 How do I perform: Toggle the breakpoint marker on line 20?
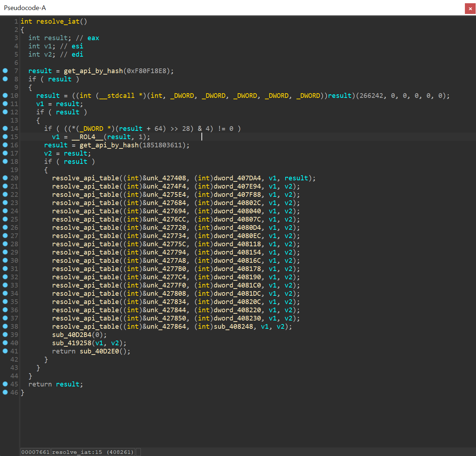point(5,178)
